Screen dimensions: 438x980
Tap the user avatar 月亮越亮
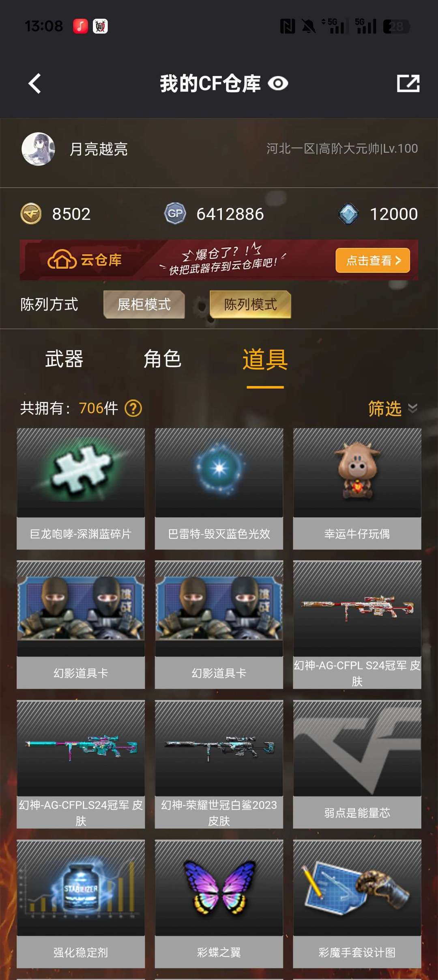pos(38,149)
